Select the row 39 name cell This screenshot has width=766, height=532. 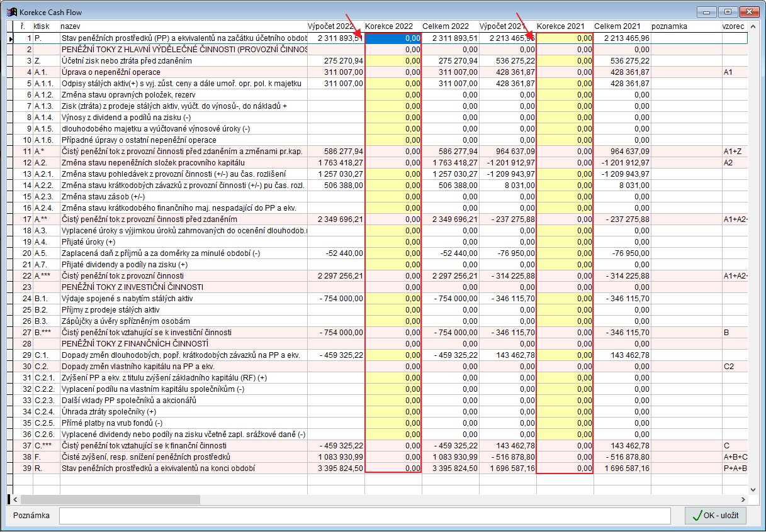(183, 468)
